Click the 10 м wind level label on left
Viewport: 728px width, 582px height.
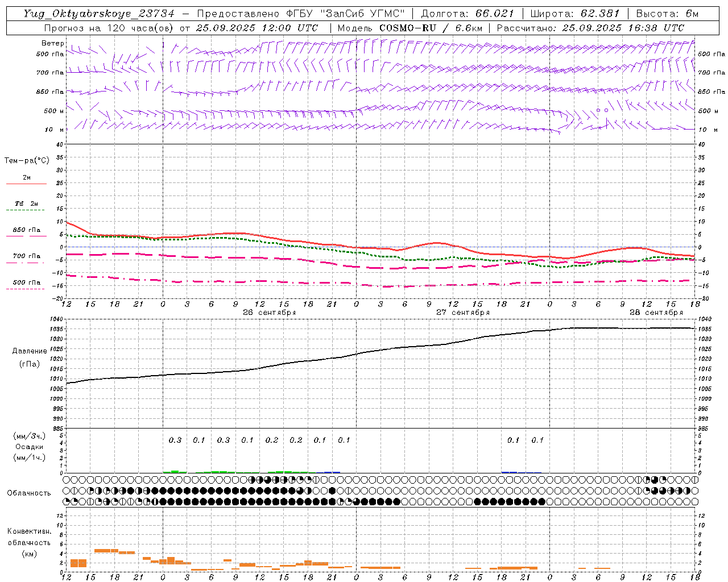[x=54, y=130]
